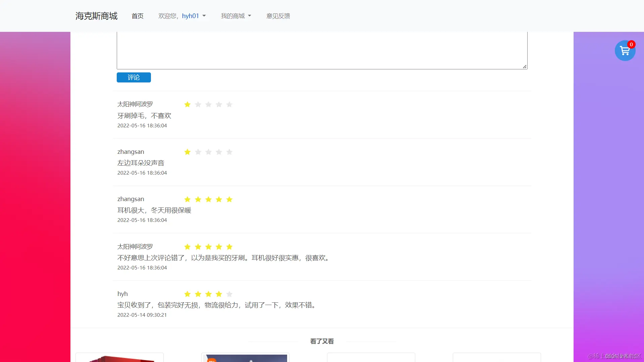Go to 首页 in the navigation bar
Viewport: 644px width, 362px height.
tap(137, 16)
